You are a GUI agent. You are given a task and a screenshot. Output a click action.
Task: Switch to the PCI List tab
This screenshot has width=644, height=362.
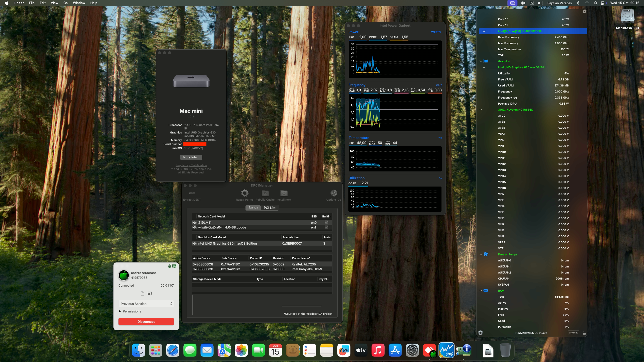click(269, 208)
